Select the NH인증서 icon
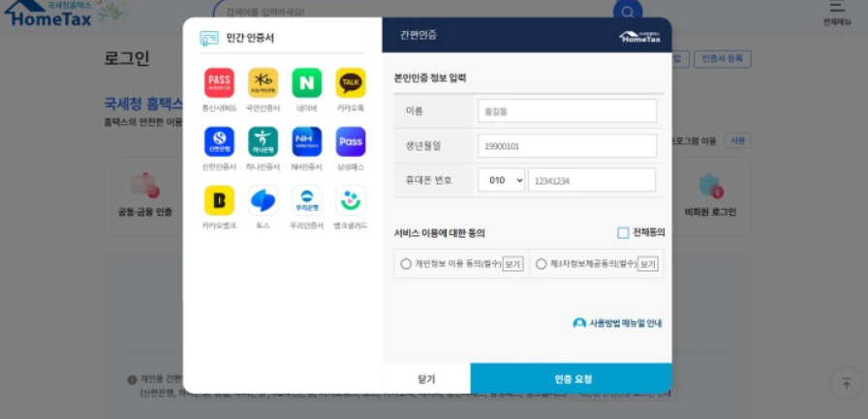Image resolution: width=868 pixels, height=419 pixels. [x=307, y=142]
